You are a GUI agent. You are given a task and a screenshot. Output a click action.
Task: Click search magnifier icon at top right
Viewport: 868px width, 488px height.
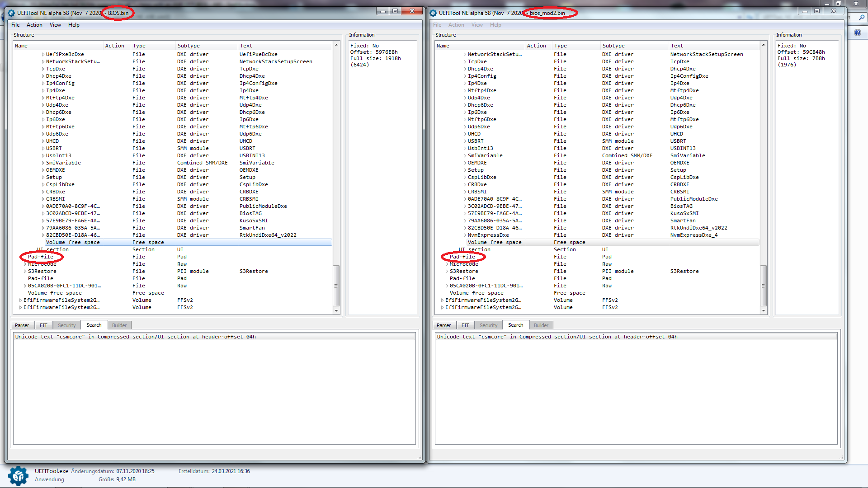(x=862, y=18)
